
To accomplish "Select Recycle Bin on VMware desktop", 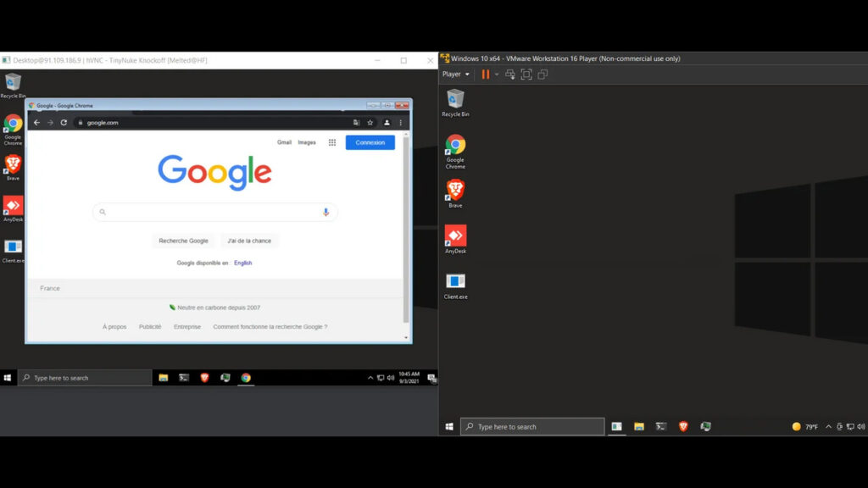I will pos(455,103).
